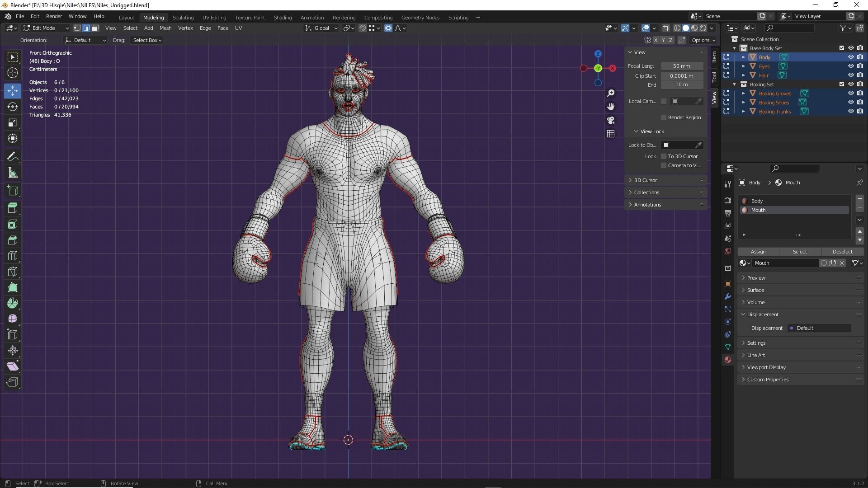
Task: Select the Rotate tool
Action: click(x=13, y=107)
